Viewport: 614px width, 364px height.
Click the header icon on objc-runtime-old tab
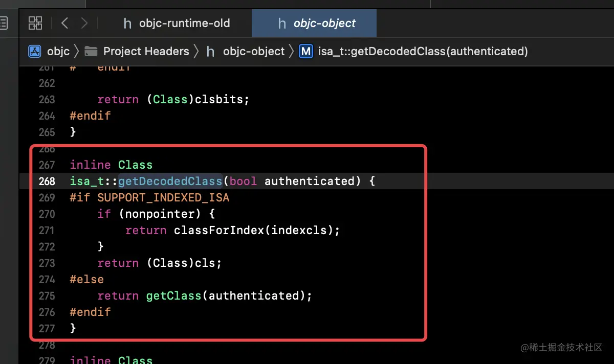128,24
